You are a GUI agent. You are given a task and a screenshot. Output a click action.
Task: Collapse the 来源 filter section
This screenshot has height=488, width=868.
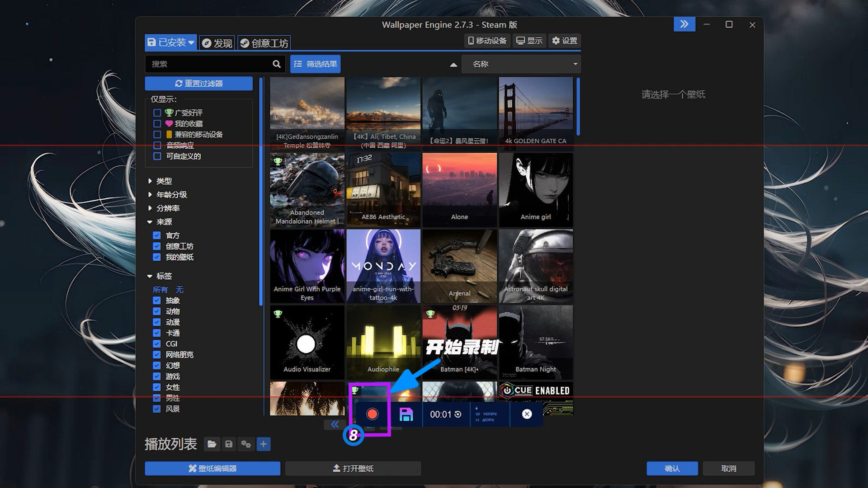pyautogui.click(x=160, y=222)
